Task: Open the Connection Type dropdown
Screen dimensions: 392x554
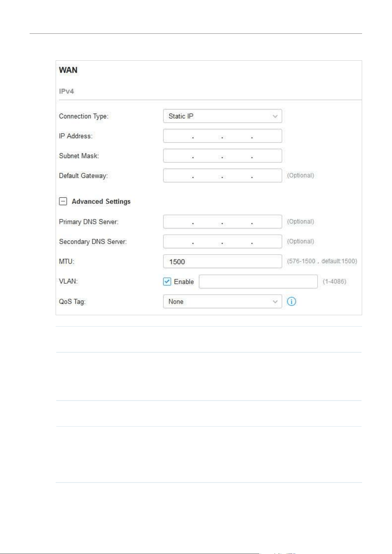Action: pyautogui.click(x=222, y=116)
